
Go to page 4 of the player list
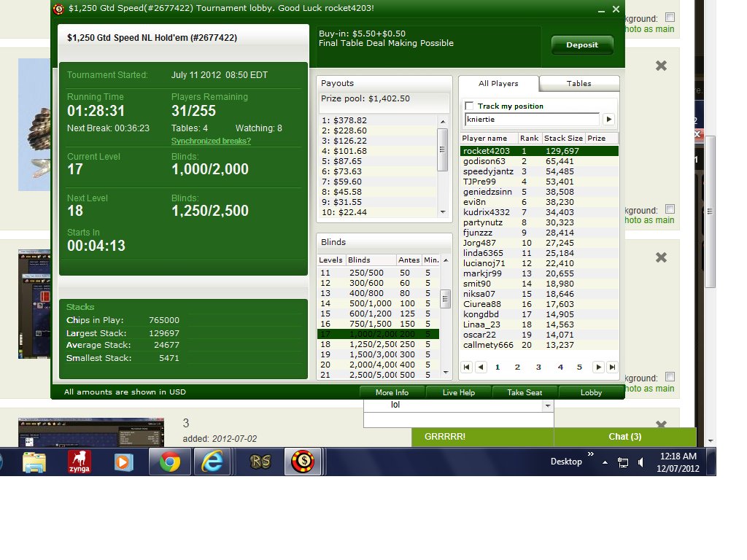(560, 367)
